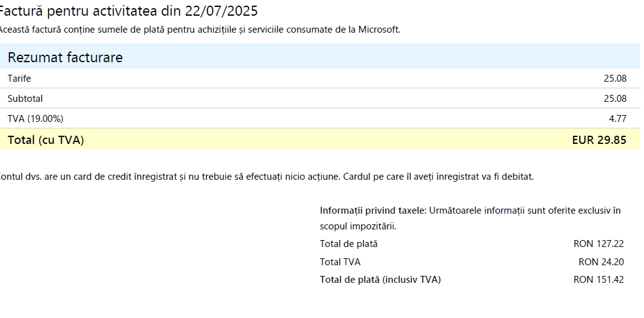644x318 pixels.
Task: Select the Subtotal row label
Action: 25,99
